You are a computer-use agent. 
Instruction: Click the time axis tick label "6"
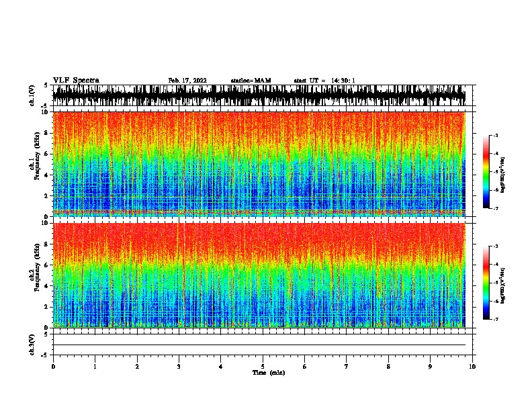pyautogui.click(x=305, y=367)
